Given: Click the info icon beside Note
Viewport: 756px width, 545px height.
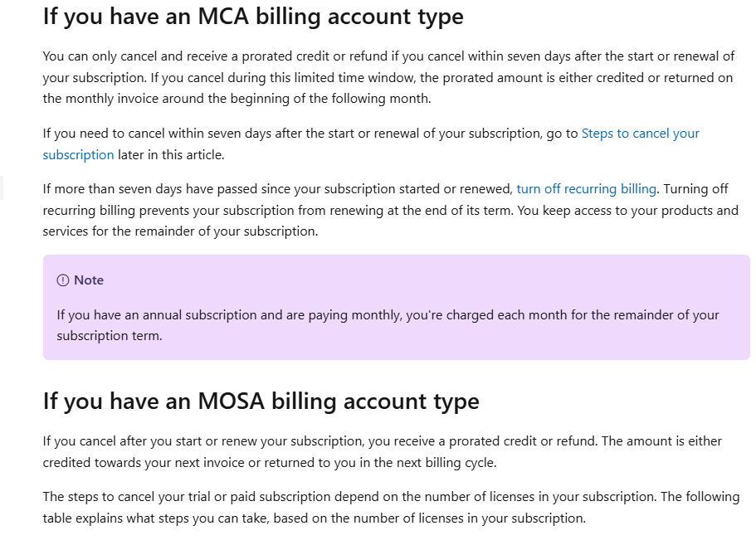Looking at the screenshot, I should pyautogui.click(x=63, y=280).
